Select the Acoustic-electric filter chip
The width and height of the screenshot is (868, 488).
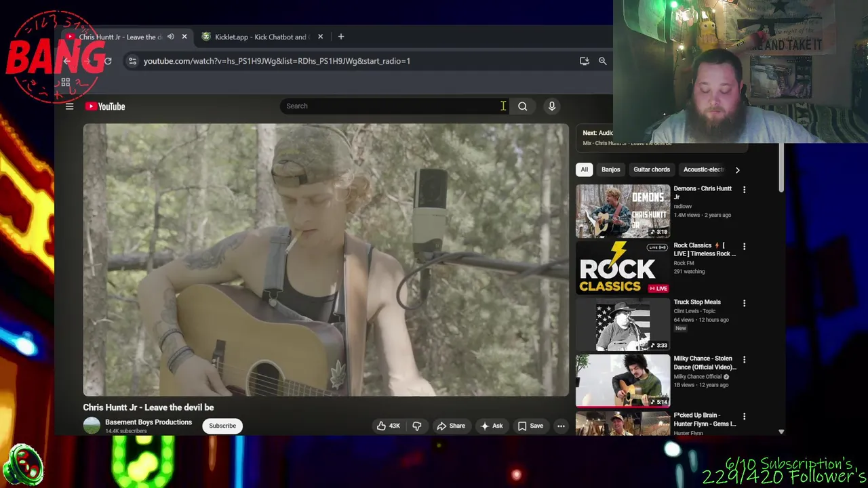click(703, 169)
